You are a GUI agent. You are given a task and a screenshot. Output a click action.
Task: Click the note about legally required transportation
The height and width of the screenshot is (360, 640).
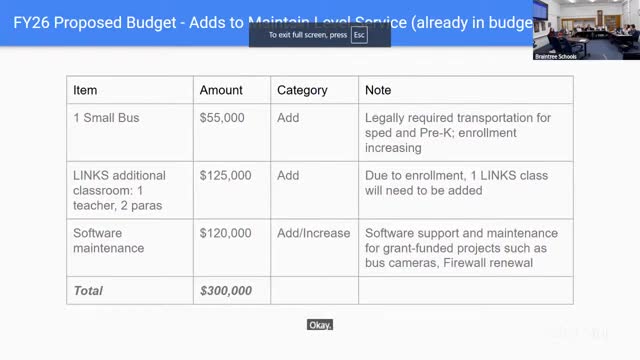point(466,133)
